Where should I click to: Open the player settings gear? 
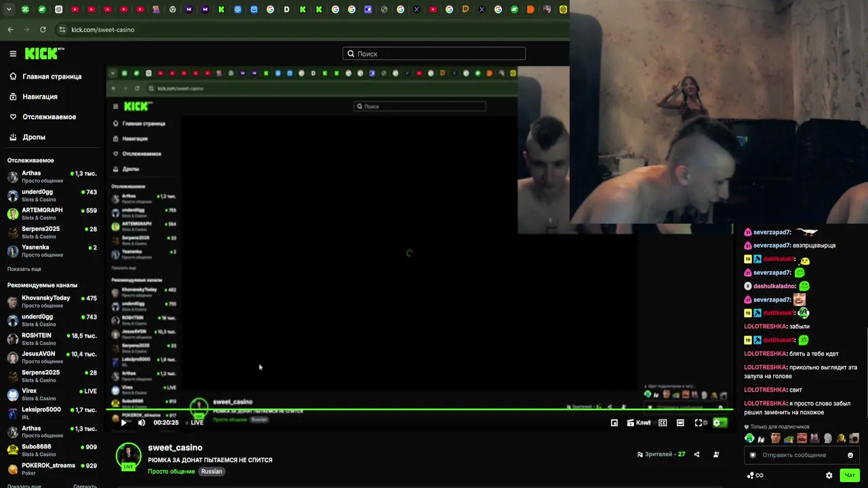(x=716, y=422)
